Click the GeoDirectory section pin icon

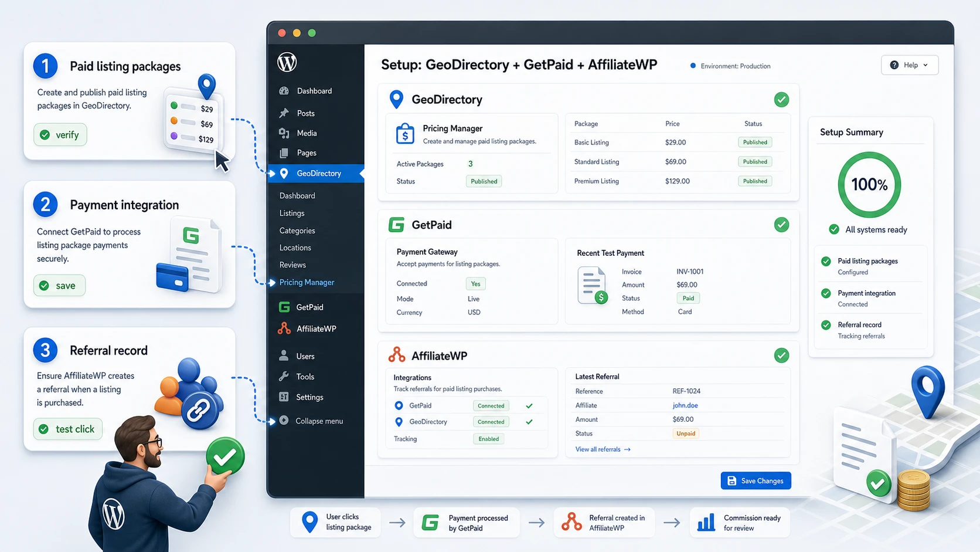[x=396, y=100]
